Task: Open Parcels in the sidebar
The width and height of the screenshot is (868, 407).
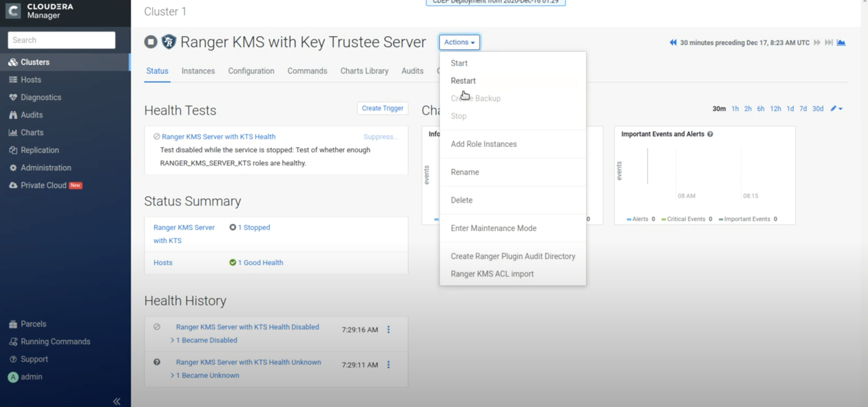Action: click(x=28, y=324)
